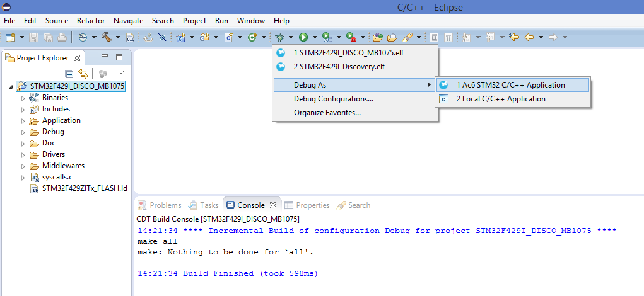Click the Debug bug icon

tap(280, 37)
